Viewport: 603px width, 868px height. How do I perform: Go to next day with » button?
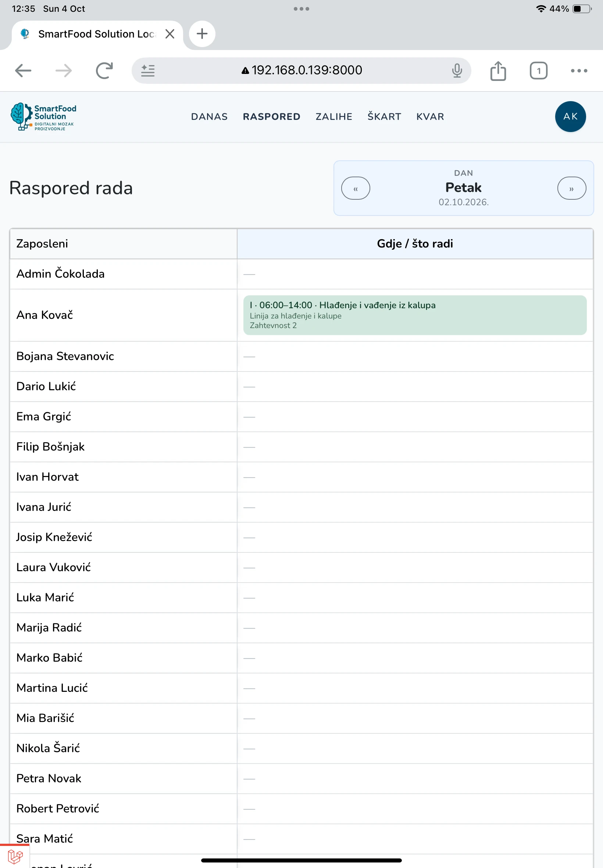click(572, 188)
